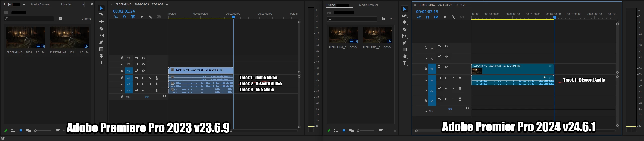Image resolution: width=644 pixels, height=141 pixels.
Task: Target track V1 in the 2023 window
Action: (x=129, y=70)
